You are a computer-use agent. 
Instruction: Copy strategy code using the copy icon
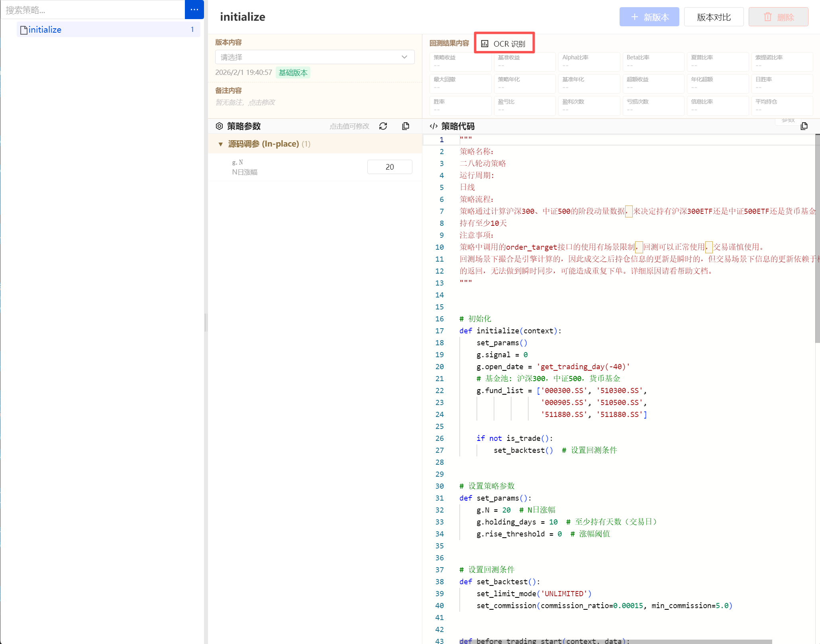[804, 126]
